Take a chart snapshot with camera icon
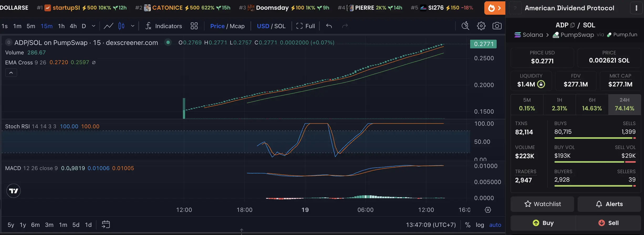Screen dimensions: 644x235 click(497, 26)
